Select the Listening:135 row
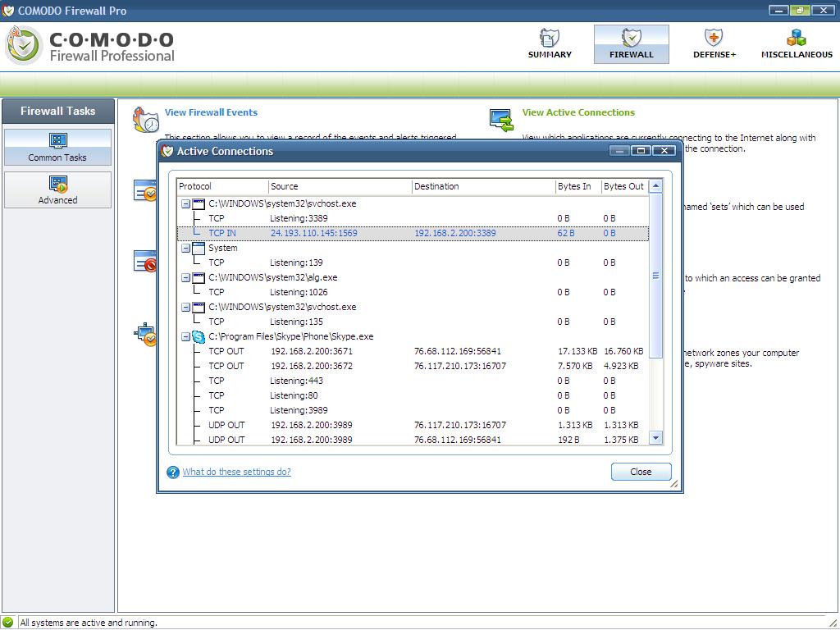 tap(413, 322)
